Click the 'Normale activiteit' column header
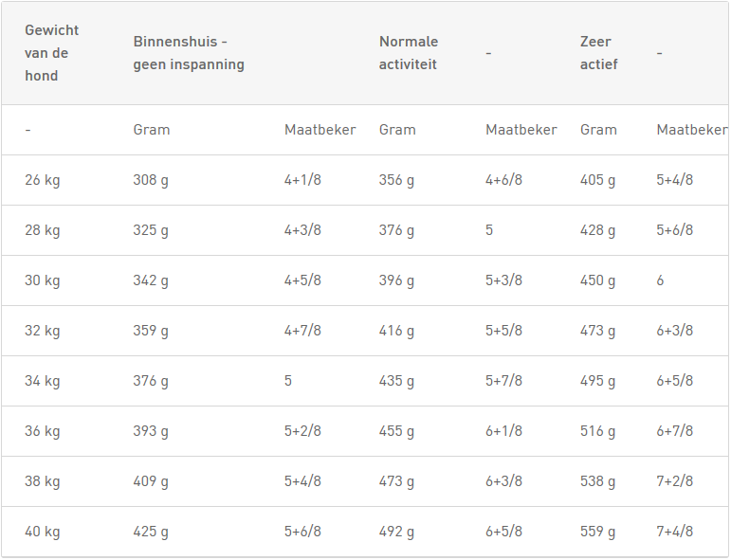The height and width of the screenshot is (560, 731). click(x=409, y=53)
